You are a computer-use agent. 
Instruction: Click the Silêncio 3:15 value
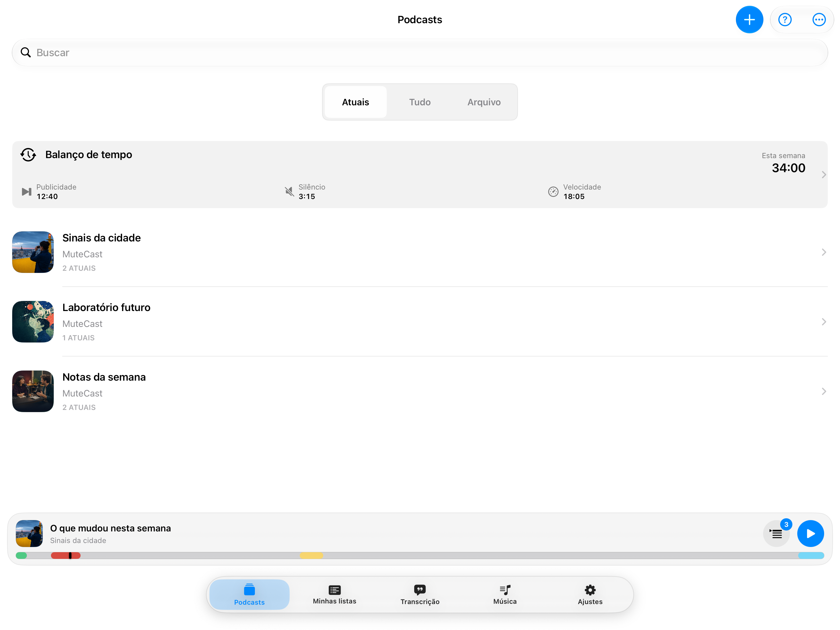point(307,196)
